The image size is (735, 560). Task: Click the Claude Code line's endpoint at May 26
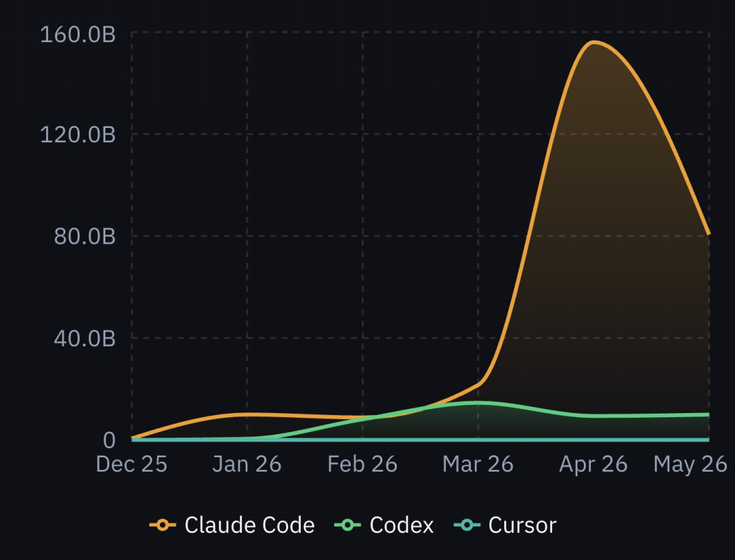tap(708, 233)
